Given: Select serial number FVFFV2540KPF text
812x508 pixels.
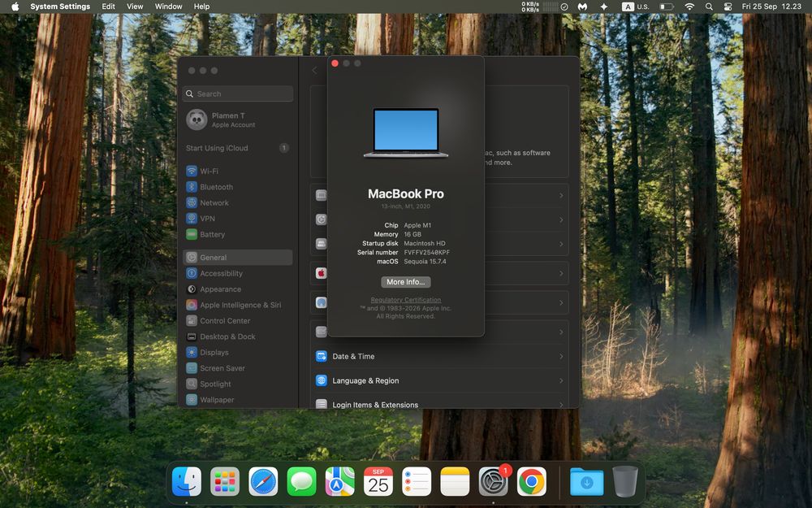Looking at the screenshot, I should (427, 253).
